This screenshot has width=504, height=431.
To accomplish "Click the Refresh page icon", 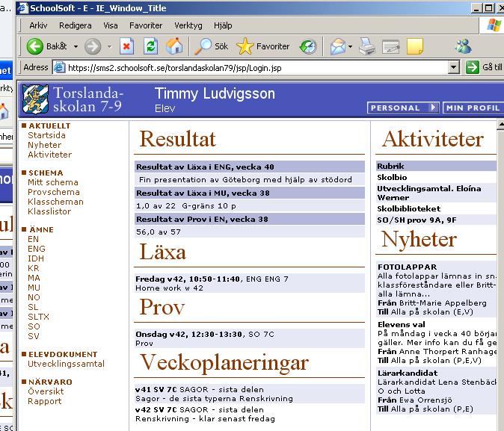I will tap(150, 46).
